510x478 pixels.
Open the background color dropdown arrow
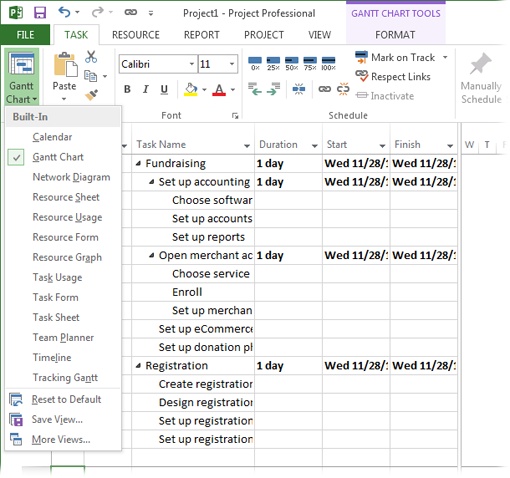point(204,89)
